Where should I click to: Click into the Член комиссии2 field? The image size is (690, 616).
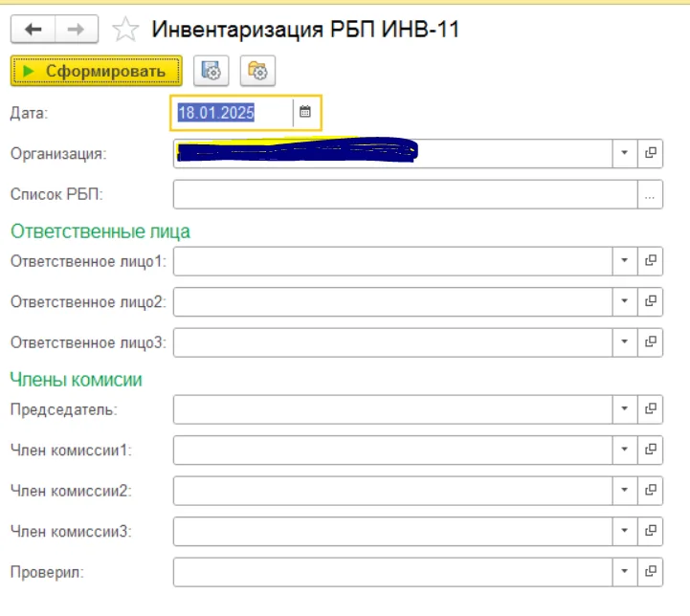tap(392, 491)
